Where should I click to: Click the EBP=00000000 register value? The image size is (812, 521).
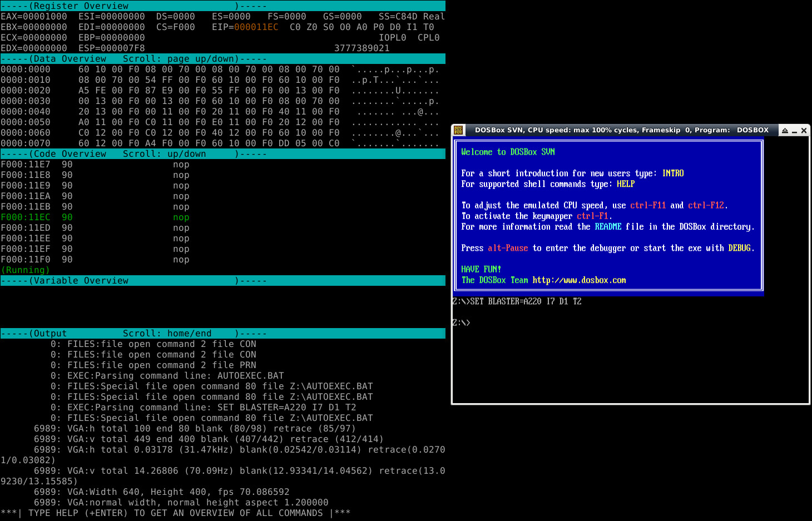pos(112,38)
